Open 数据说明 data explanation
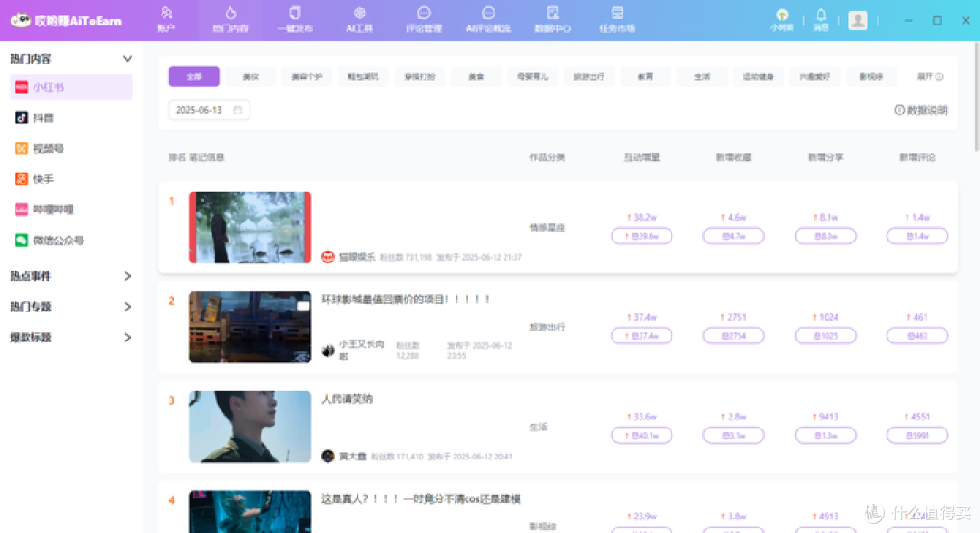Viewport: 980px width, 533px height. [921, 110]
